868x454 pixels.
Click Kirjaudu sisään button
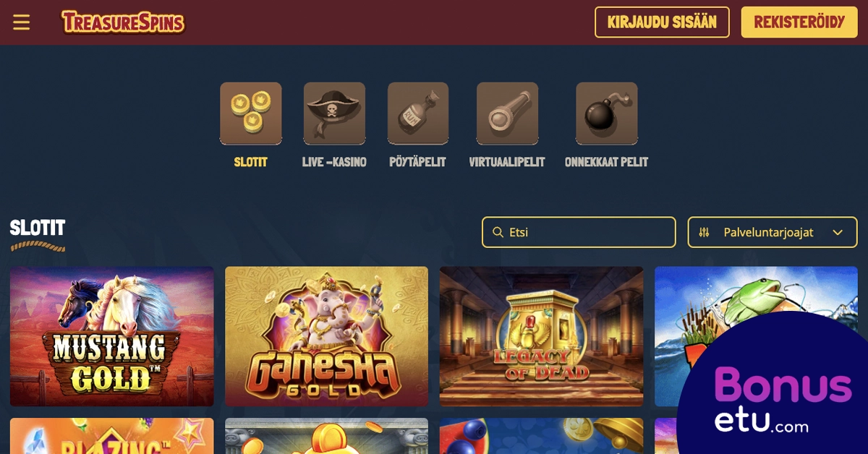[x=662, y=22]
